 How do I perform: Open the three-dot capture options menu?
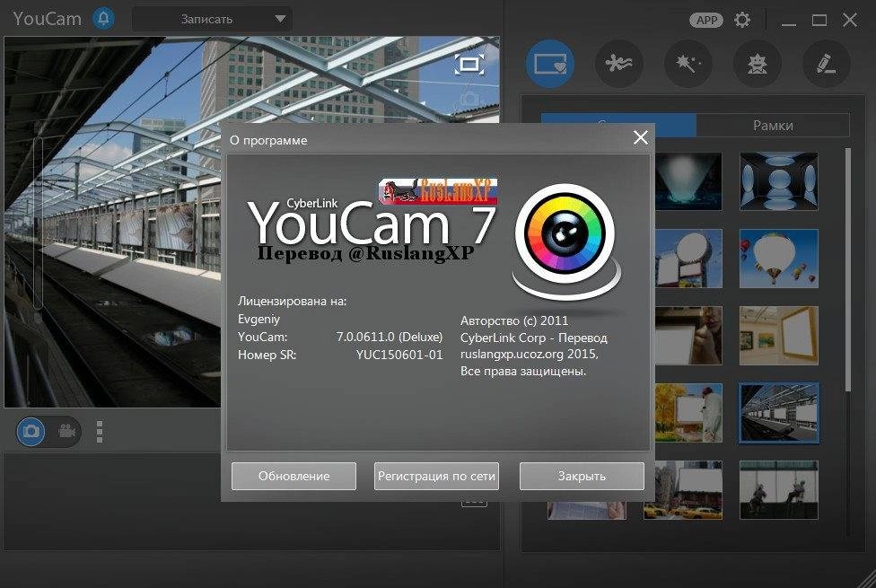coord(100,432)
